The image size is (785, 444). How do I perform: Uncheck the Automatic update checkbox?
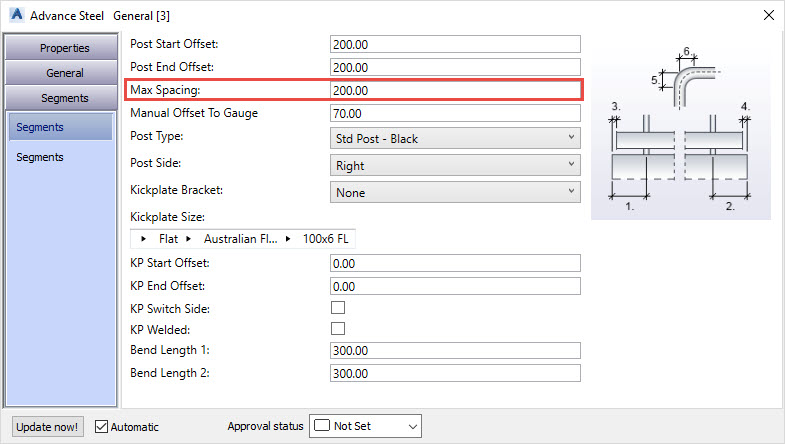102,427
